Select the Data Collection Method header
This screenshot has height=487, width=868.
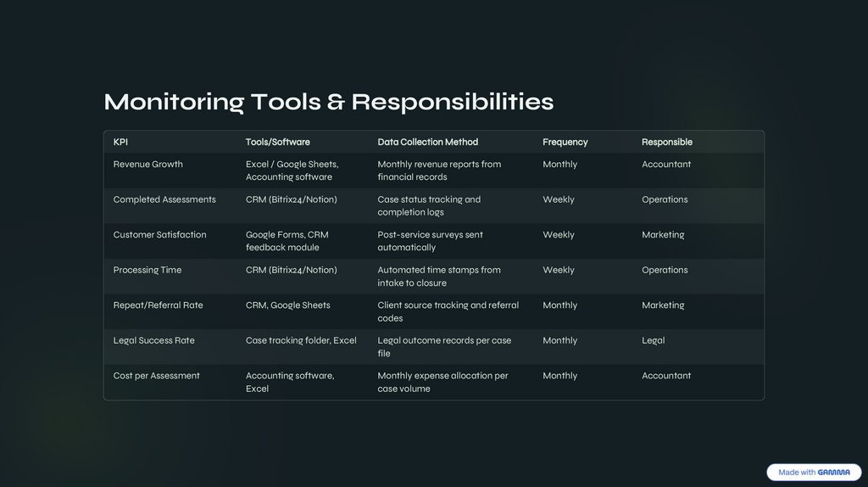427,142
